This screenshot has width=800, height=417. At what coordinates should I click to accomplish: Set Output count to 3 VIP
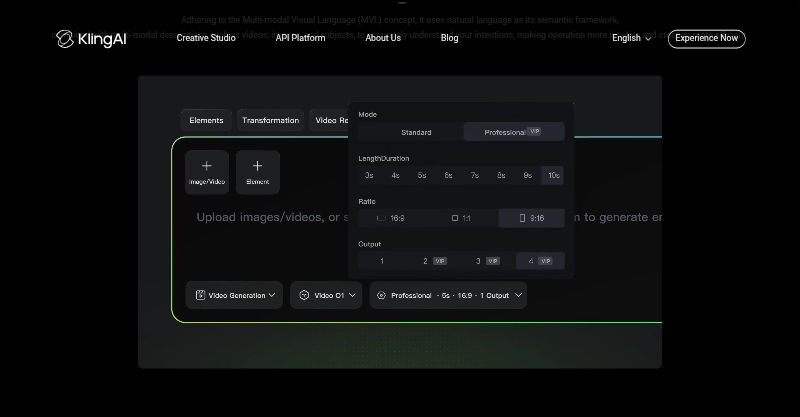click(487, 261)
